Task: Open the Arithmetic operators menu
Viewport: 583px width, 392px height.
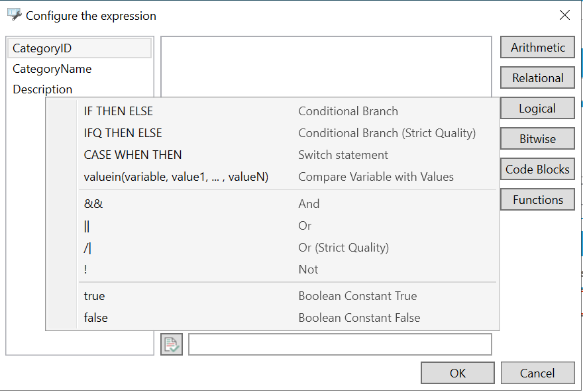Action: [x=537, y=48]
